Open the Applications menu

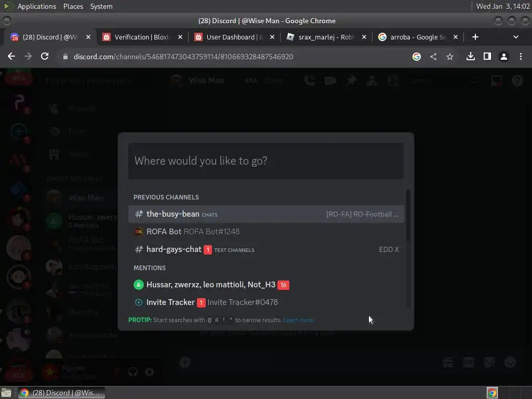pos(37,6)
